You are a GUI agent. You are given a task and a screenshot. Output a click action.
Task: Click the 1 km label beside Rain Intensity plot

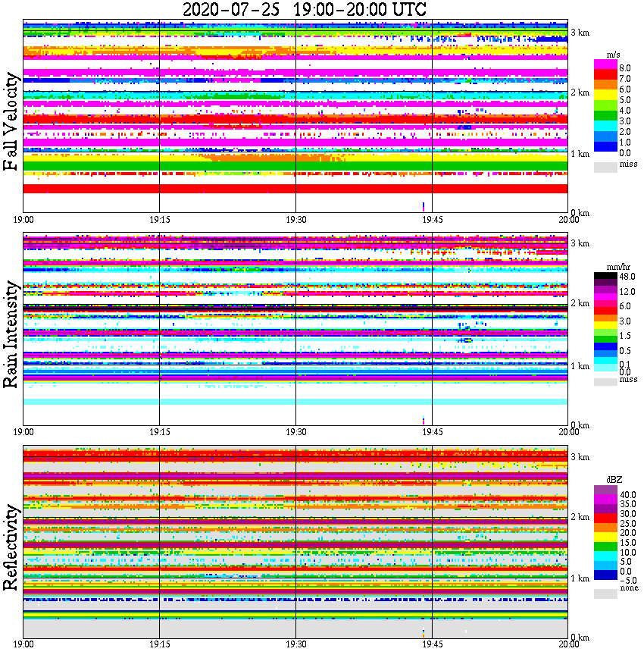click(580, 366)
